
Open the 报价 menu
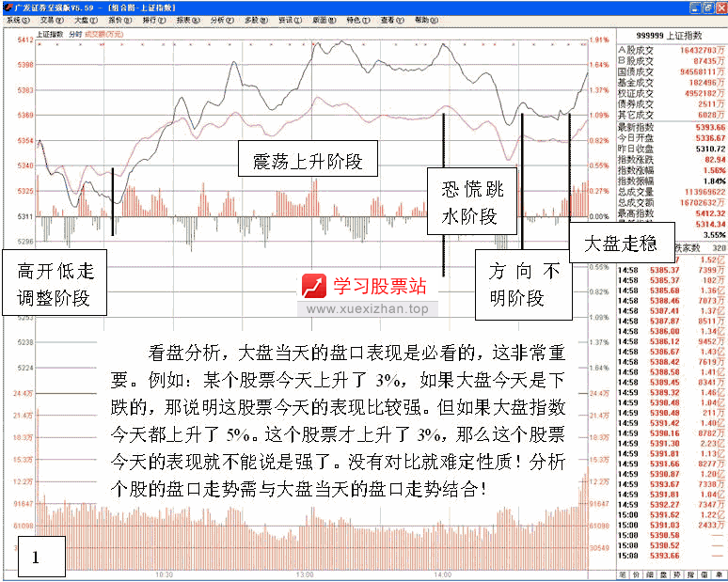tap(119, 20)
